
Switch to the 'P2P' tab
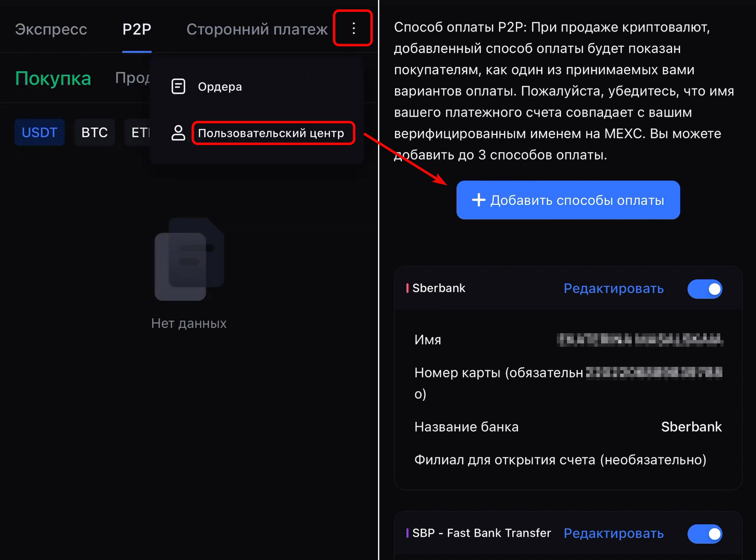pyautogui.click(x=137, y=30)
